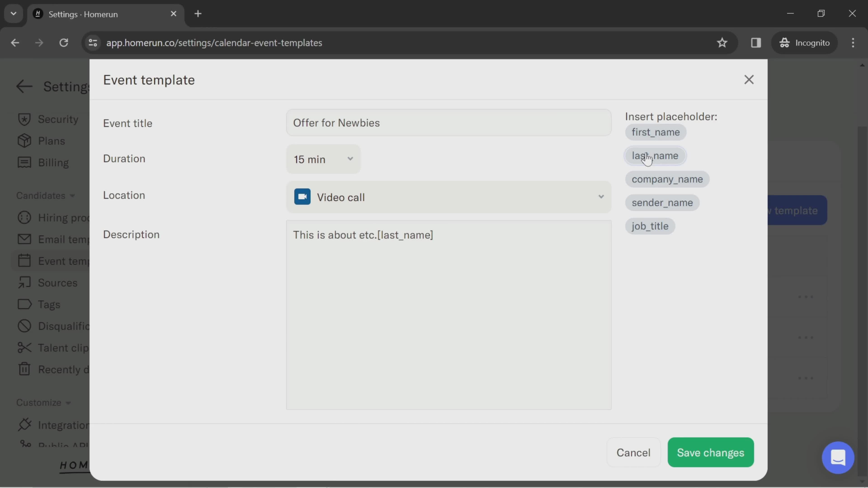The height and width of the screenshot is (488, 868).
Task: Click the back arrow Settings icon
Action: click(x=24, y=88)
